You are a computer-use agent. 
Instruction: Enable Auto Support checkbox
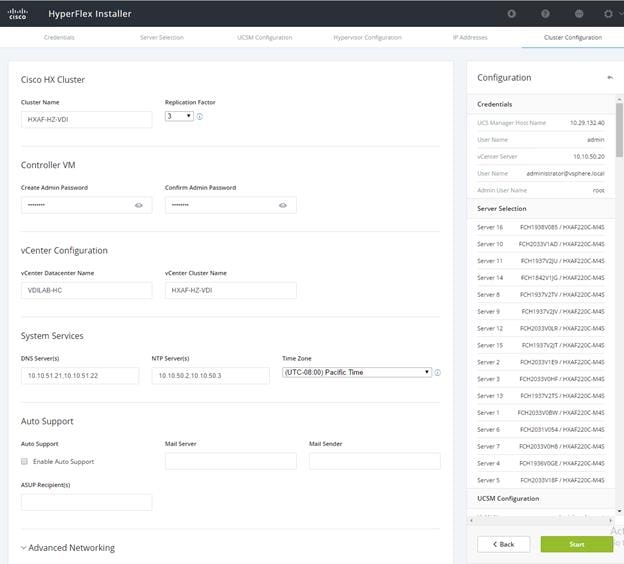24,461
